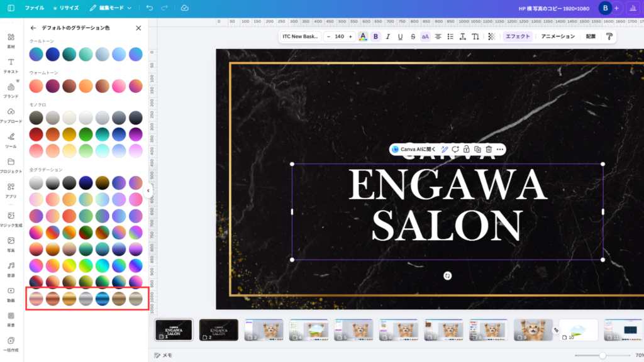Select the first blue-purple cool tone gradient swatch

click(36, 55)
